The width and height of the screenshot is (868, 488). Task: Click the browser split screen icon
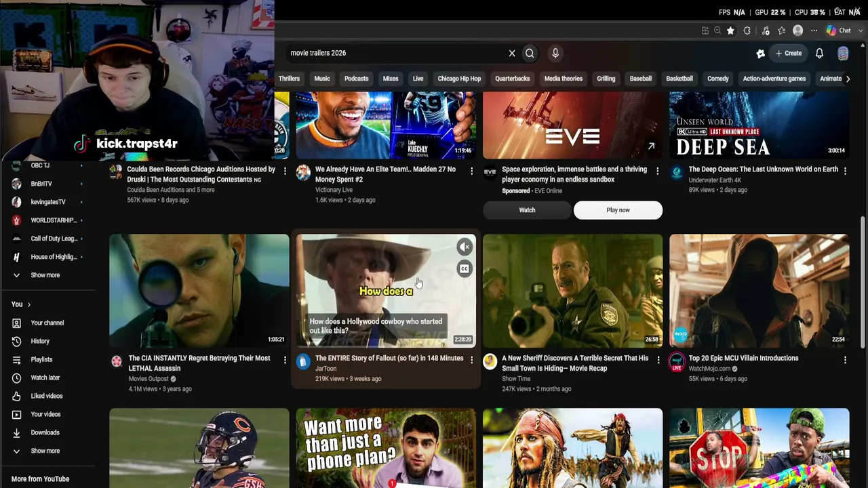[705, 30]
